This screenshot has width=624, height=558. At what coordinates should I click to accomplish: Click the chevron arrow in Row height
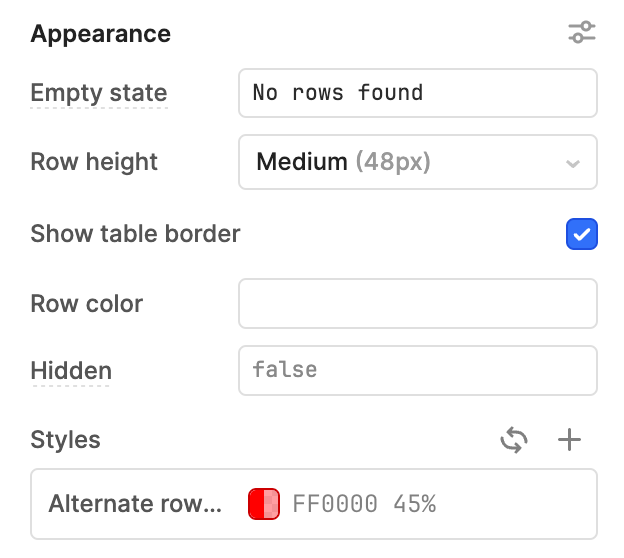pos(573,163)
